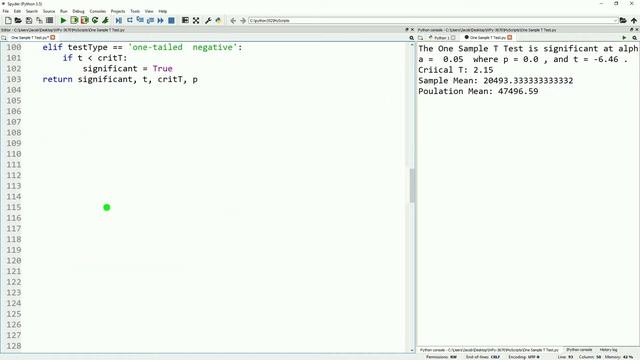Browse editor tabs icon left of file tab
Screen dimensions: 640x360
[x=4, y=38]
